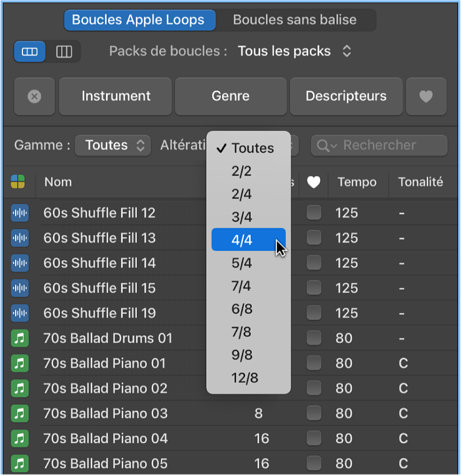Screen dimensions: 461x476
Task: Open Packs de boucles Tous les packs menu
Action: click(294, 52)
